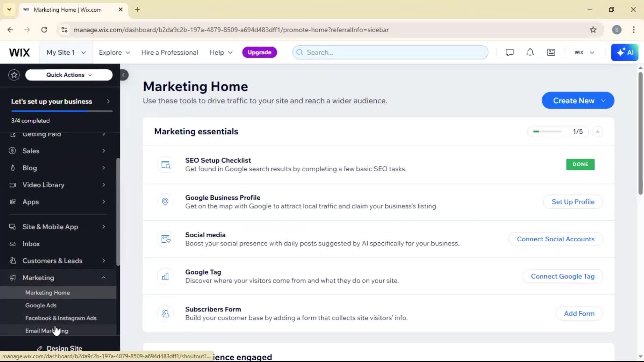The height and width of the screenshot is (362, 644).
Task: Open the Video Library sidebar item
Action: [58, 185]
